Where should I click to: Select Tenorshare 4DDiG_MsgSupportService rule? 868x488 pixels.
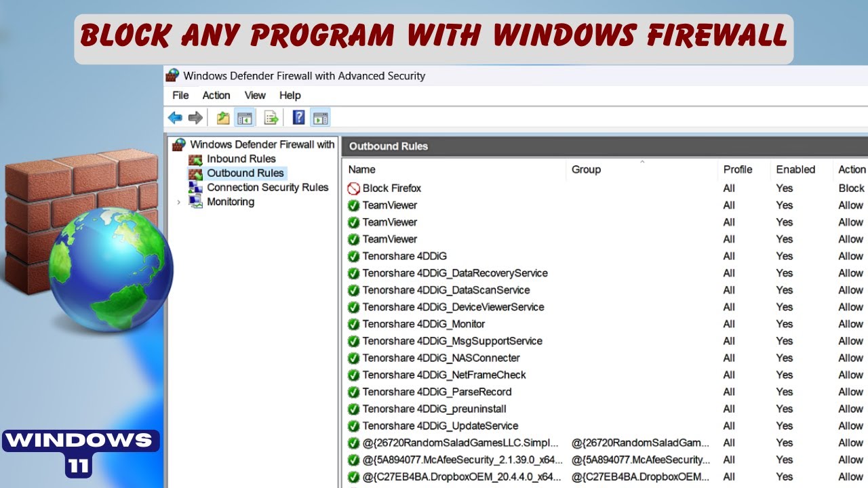[x=452, y=341]
